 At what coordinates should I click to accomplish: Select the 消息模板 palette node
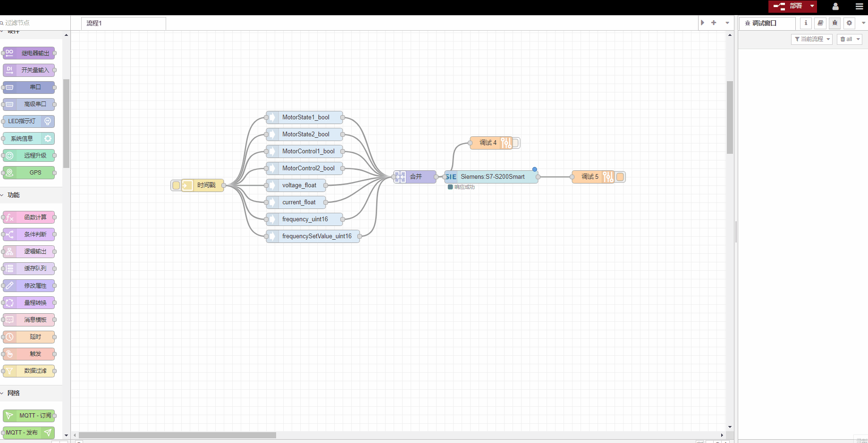tap(29, 319)
